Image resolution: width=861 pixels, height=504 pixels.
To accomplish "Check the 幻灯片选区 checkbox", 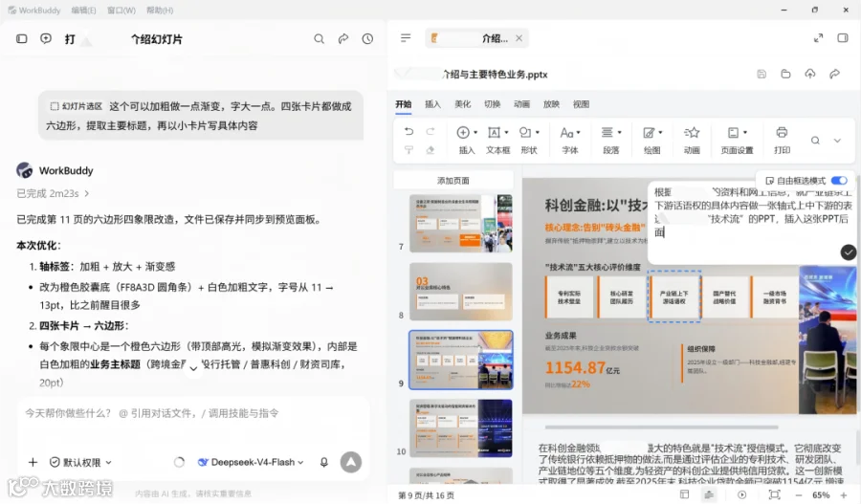I will point(55,106).
